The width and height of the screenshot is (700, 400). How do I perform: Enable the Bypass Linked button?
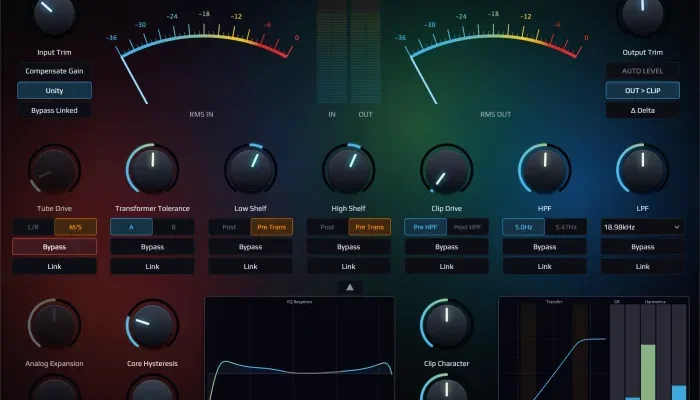point(54,110)
